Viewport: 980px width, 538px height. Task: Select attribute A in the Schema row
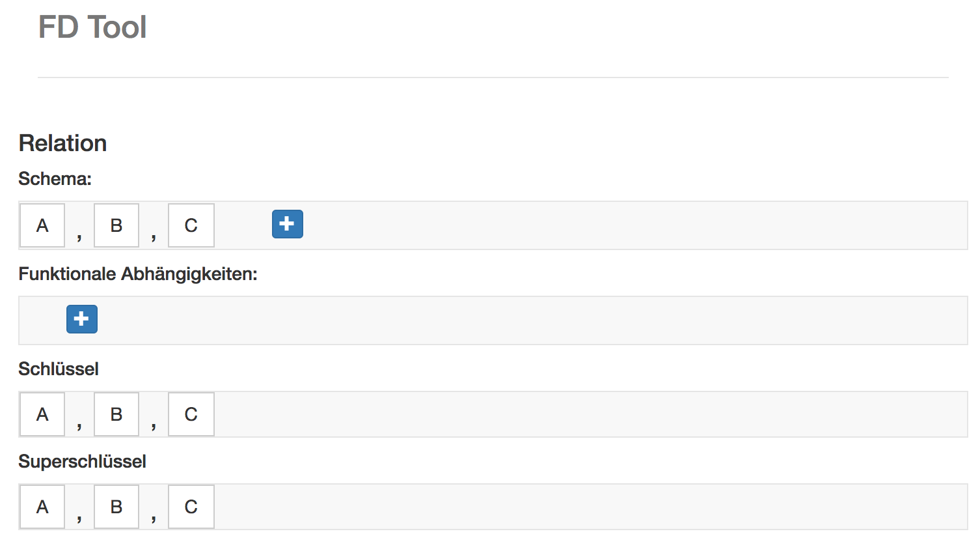click(42, 225)
